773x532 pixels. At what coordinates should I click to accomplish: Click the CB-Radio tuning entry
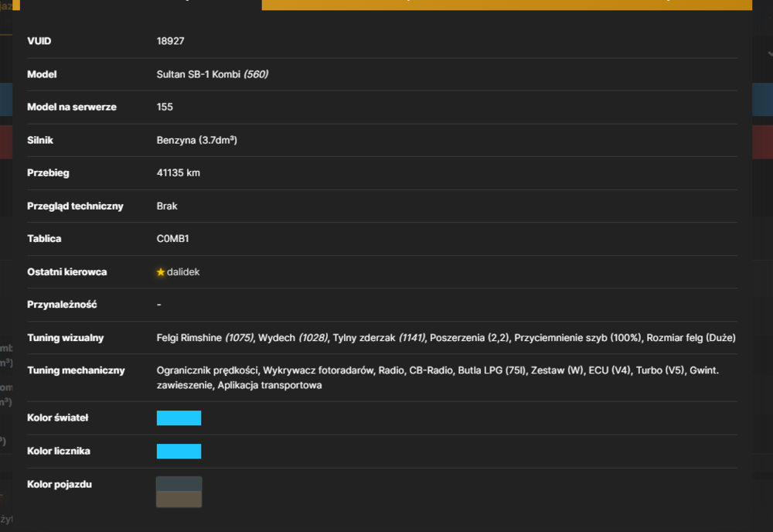431,370
